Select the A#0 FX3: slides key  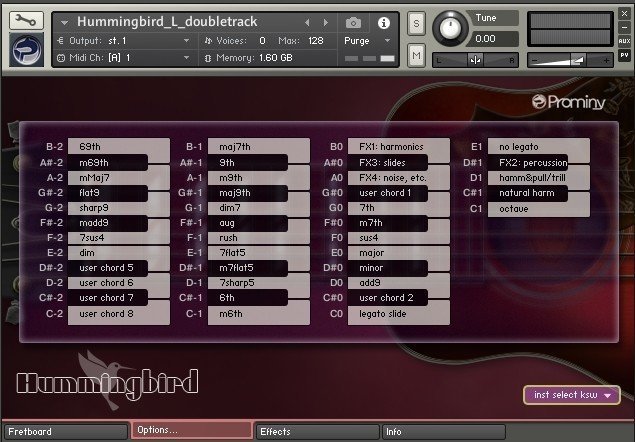click(x=388, y=162)
